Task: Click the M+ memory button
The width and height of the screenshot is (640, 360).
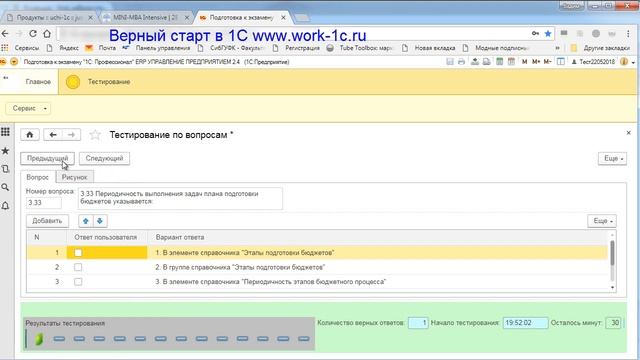Action: click(x=536, y=62)
